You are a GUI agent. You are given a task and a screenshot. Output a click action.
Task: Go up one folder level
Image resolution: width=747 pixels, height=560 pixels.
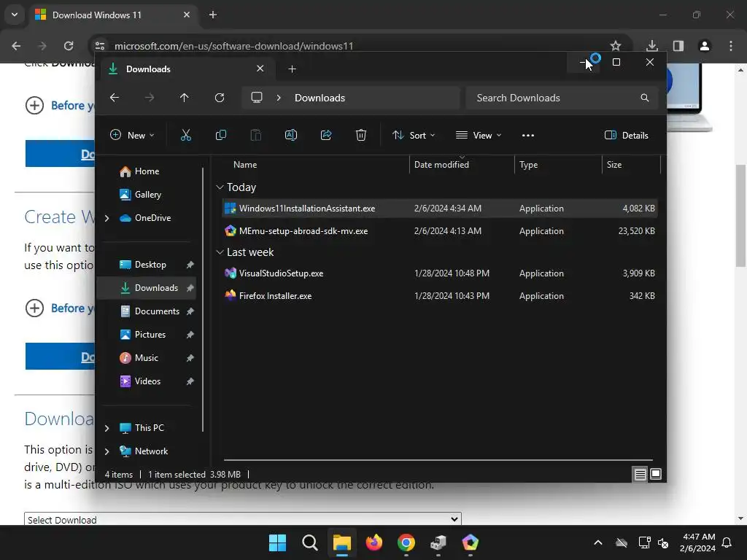click(185, 98)
